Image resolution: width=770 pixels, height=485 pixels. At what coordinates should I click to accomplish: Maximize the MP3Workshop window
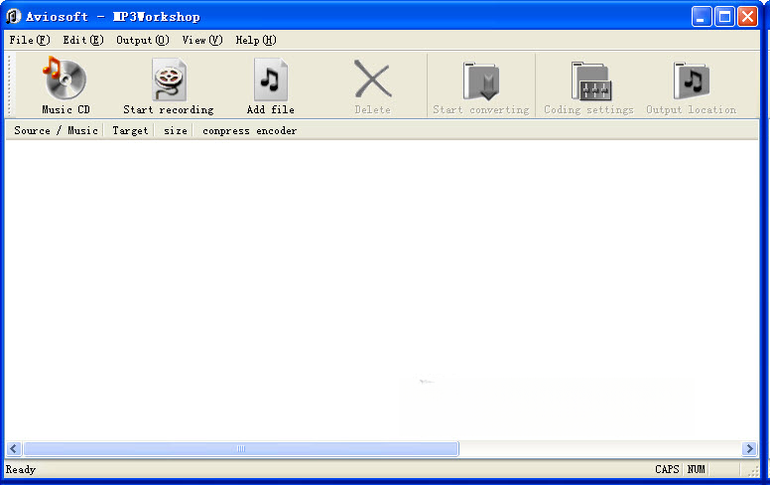click(724, 17)
